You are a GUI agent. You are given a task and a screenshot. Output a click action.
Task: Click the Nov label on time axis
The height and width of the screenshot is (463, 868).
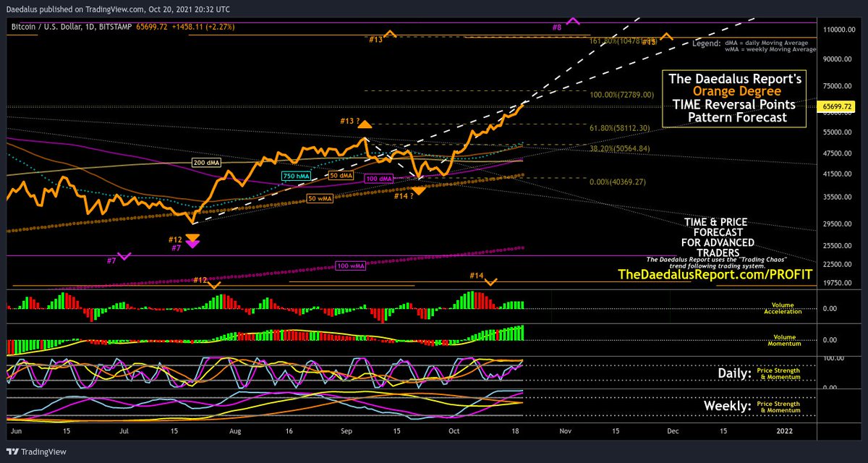[x=565, y=430]
